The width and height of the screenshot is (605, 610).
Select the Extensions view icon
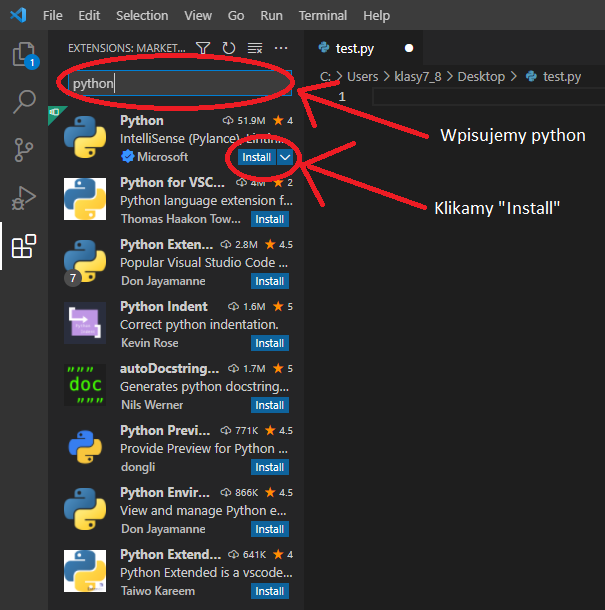click(24, 246)
